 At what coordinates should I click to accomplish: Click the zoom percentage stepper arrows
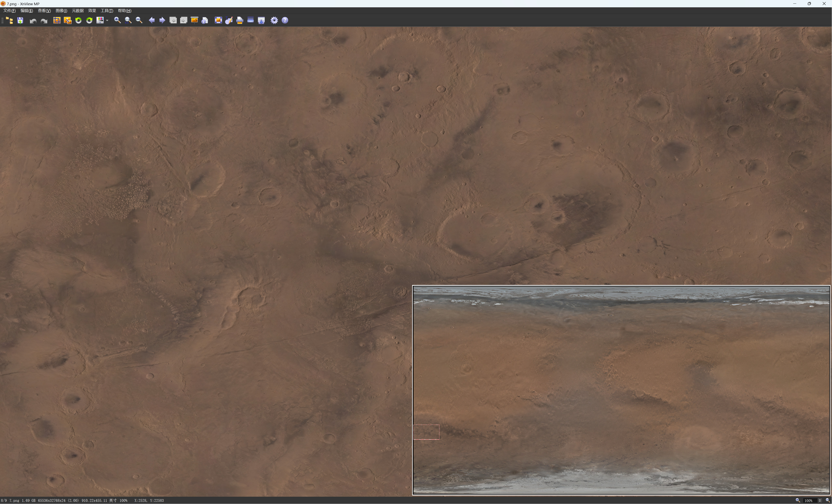pos(820,501)
